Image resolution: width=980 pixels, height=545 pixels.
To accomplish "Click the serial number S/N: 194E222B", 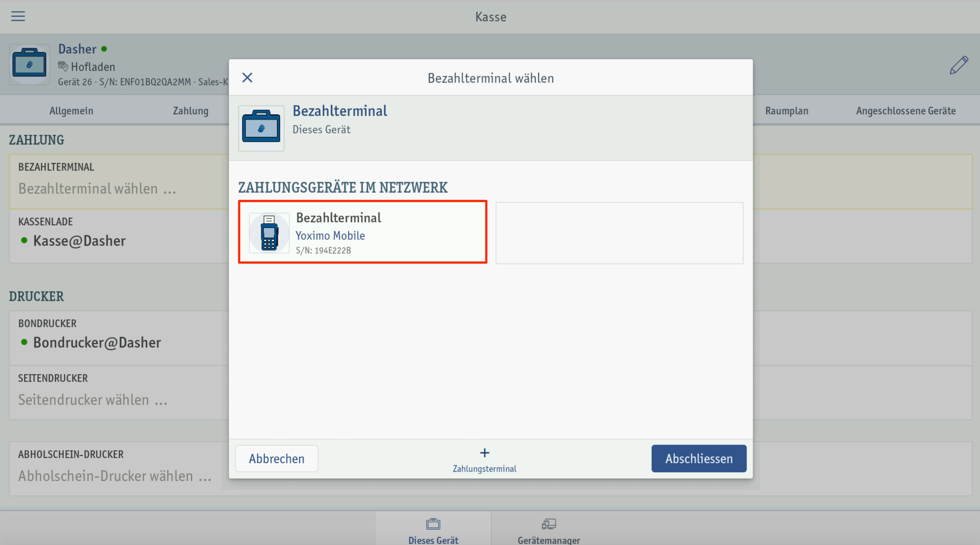I will pyautogui.click(x=324, y=250).
